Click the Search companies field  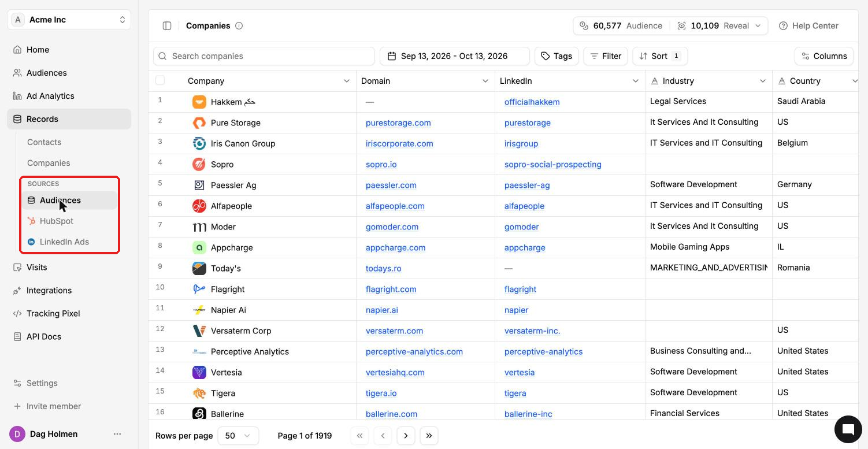pyautogui.click(x=264, y=56)
